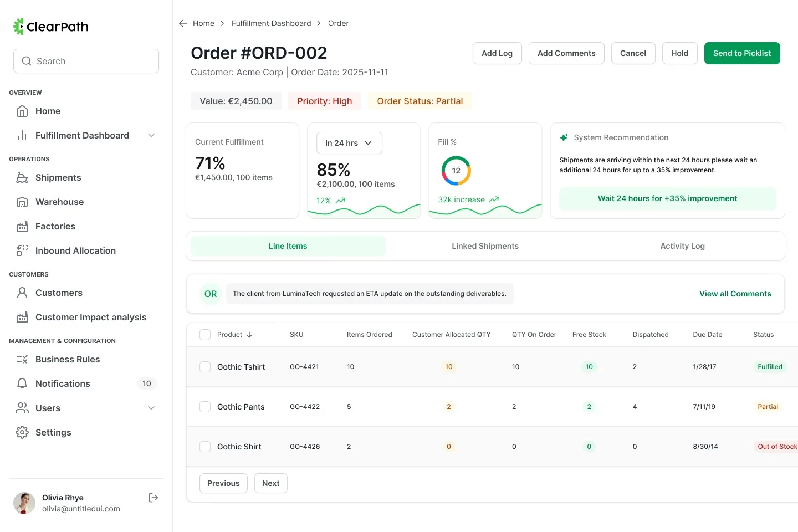The width and height of the screenshot is (798, 532).
Task: Click the Customer Impact analysis icon
Action: point(22,317)
